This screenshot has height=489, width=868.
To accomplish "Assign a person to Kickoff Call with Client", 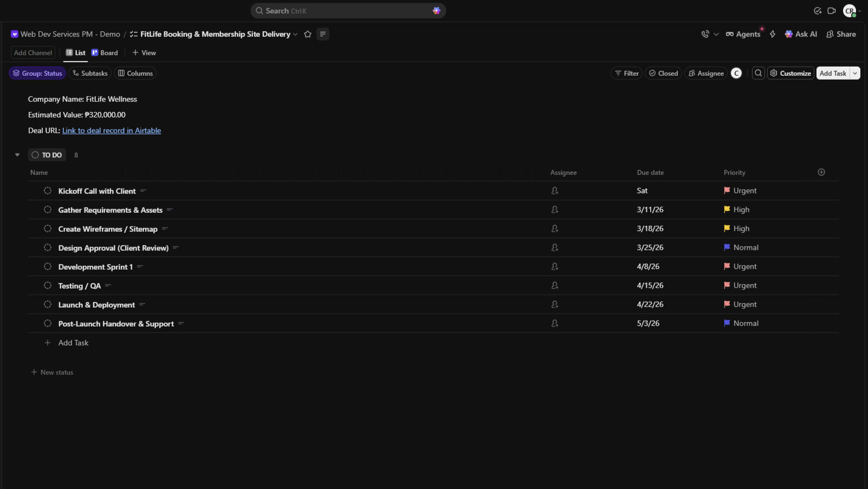I will tap(555, 191).
